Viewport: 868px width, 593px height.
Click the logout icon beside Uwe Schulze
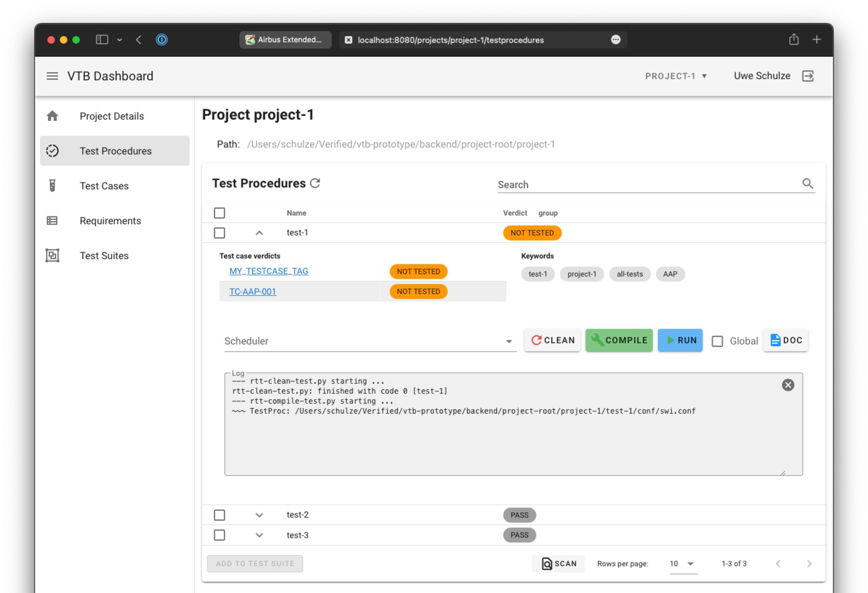click(808, 76)
